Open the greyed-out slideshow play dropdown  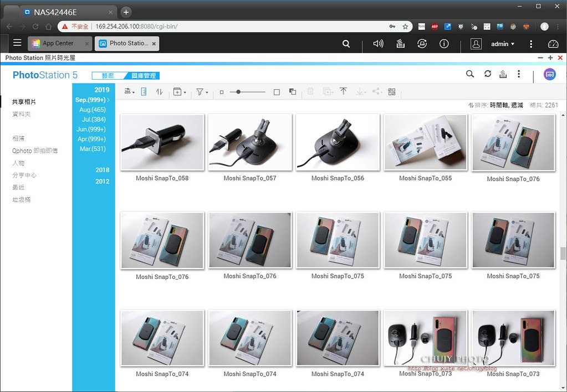(x=328, y=92)
